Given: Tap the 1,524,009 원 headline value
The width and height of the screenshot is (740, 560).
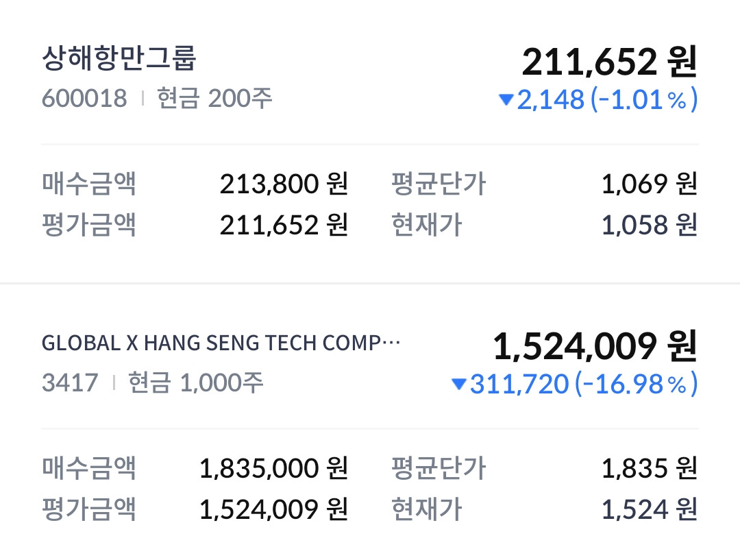Looking at the screenshot, I should (x=595, y=346).
